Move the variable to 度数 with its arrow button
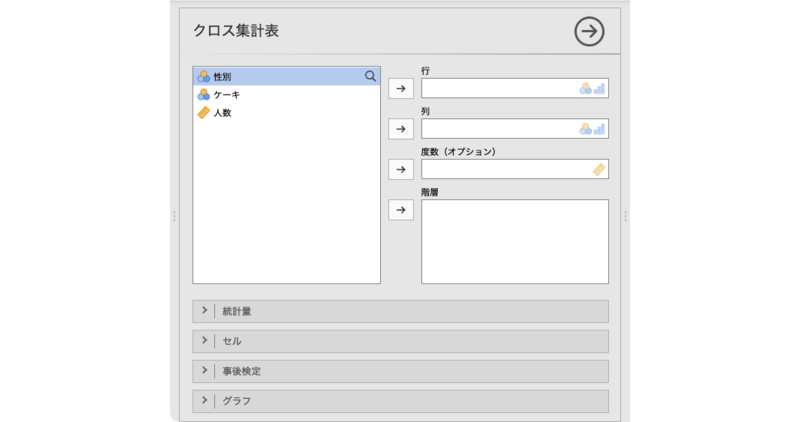This screenshot has width=800, height=422. 401,169
